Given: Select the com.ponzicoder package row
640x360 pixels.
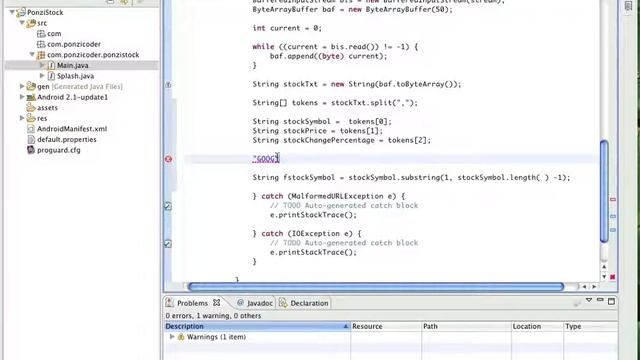Looking at the screenshot, I should pyautogui.click(x=73, y=44).
